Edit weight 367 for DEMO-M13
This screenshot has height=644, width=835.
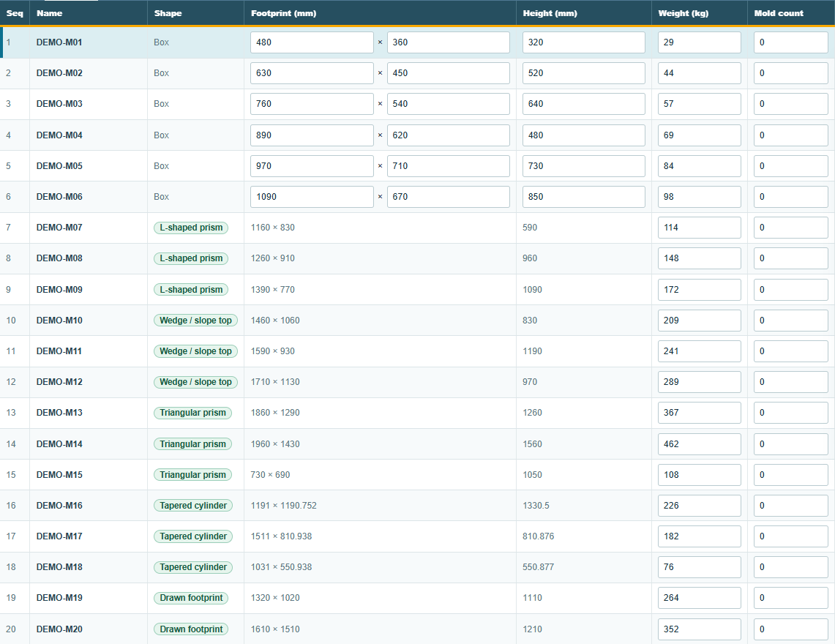coord(699,413)
